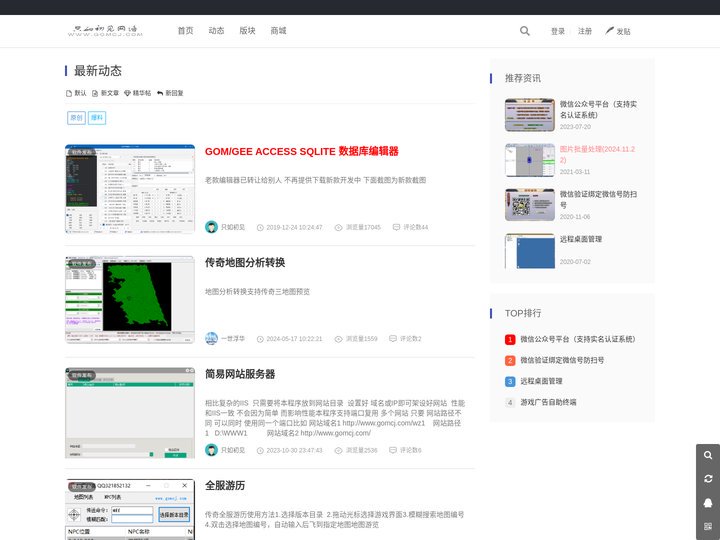Click the blue rank 3 badge
Image resolution: width=720 pixels, height=540 pixels.
coord(510,382)
